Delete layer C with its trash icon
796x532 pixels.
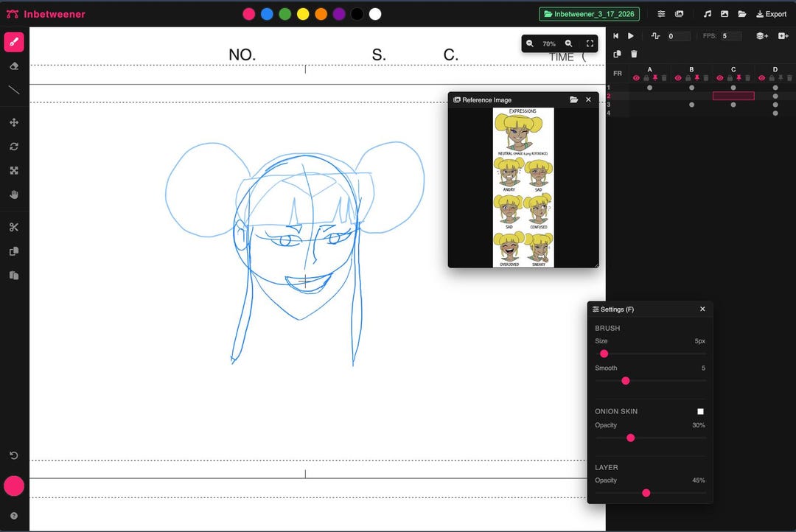point(748,78)
